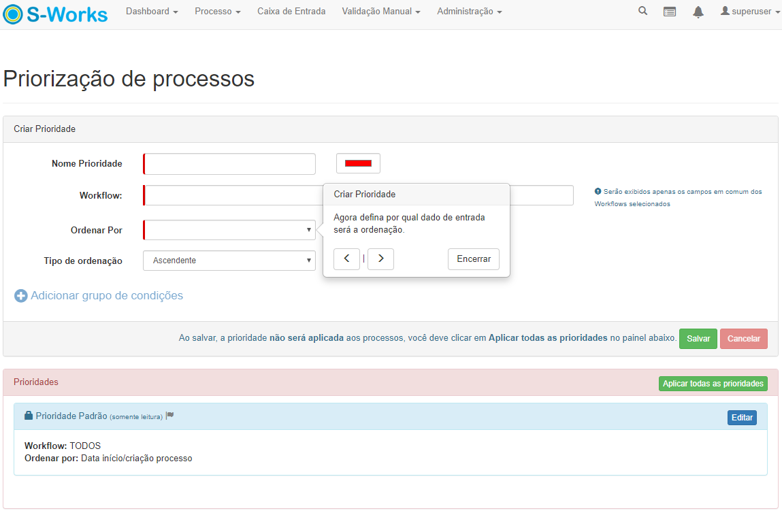This screenshot has width=782, height=532.
Task: Open the red priority color picker
Action: coord(358,163)
